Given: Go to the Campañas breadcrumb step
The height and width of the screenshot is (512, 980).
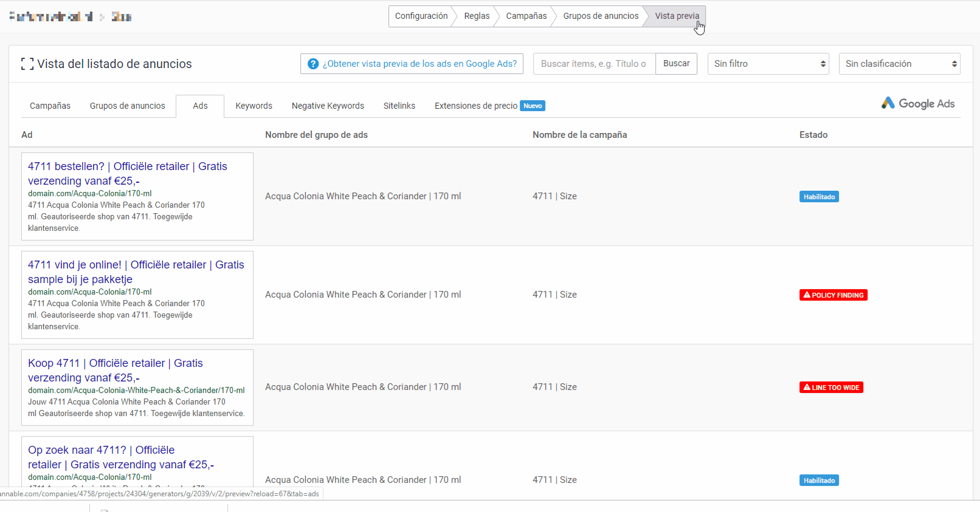Looking at the screenshot, I should coord(526,16).
